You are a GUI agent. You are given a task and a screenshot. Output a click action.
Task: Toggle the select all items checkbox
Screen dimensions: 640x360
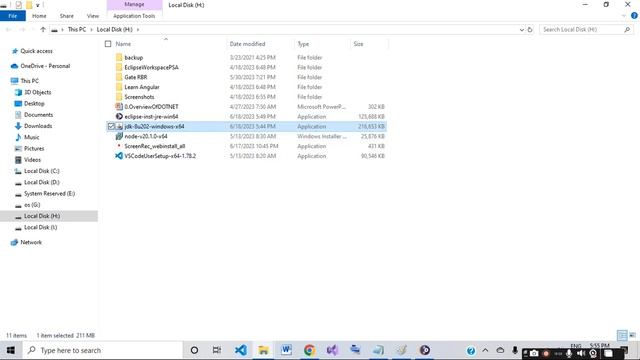108,44
